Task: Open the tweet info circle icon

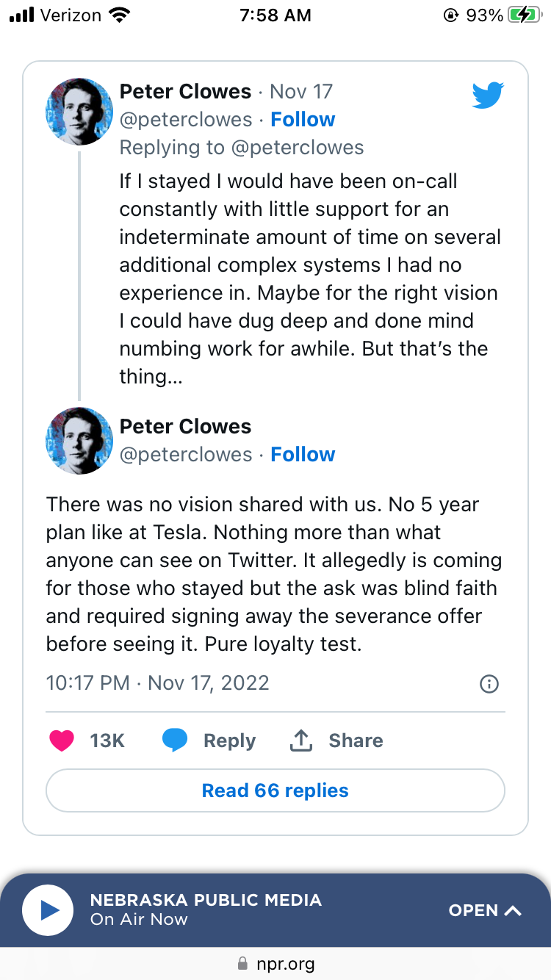Action: tap(489, 684)
